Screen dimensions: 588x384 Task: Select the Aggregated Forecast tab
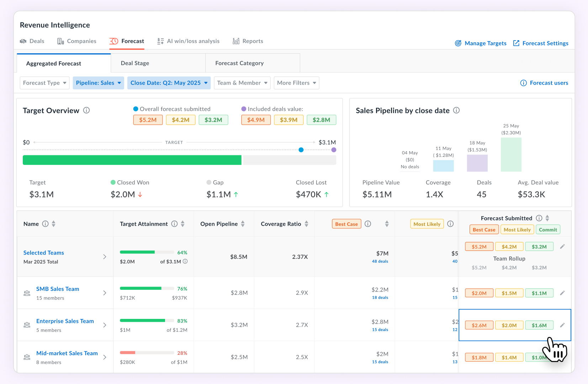(64, 63)
